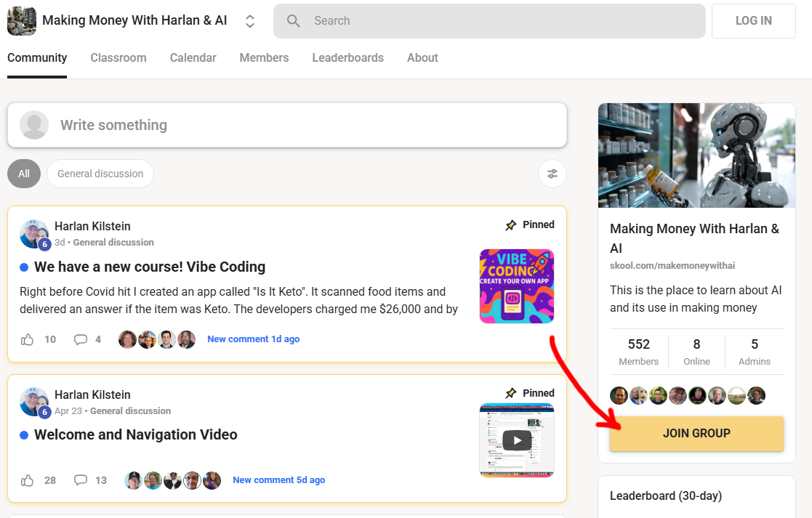Open Harlan Kilstein's avatar on Vibe Coding post
The height and width of the screenshot is (518, 812).
33,234
